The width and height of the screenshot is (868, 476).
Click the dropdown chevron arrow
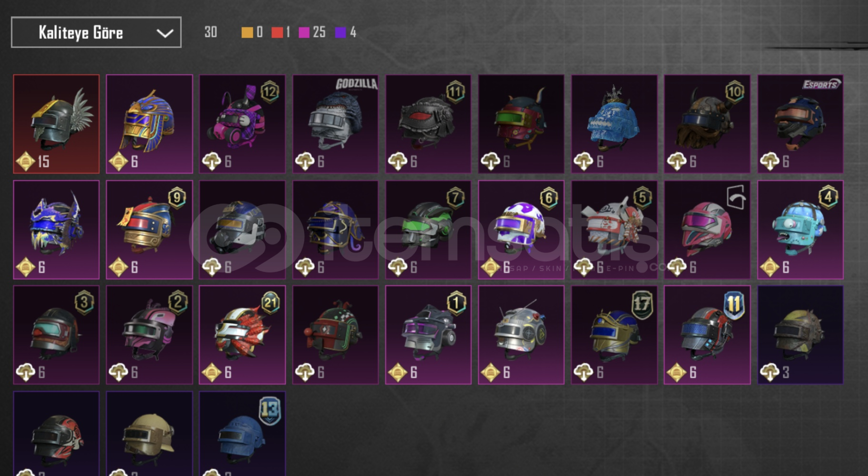click(165, 33)
